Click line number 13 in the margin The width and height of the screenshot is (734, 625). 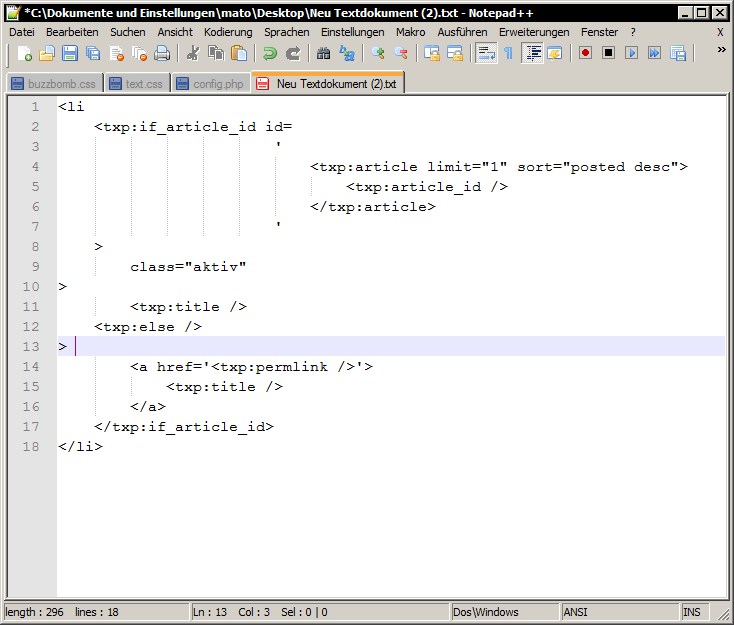(31, 346)
